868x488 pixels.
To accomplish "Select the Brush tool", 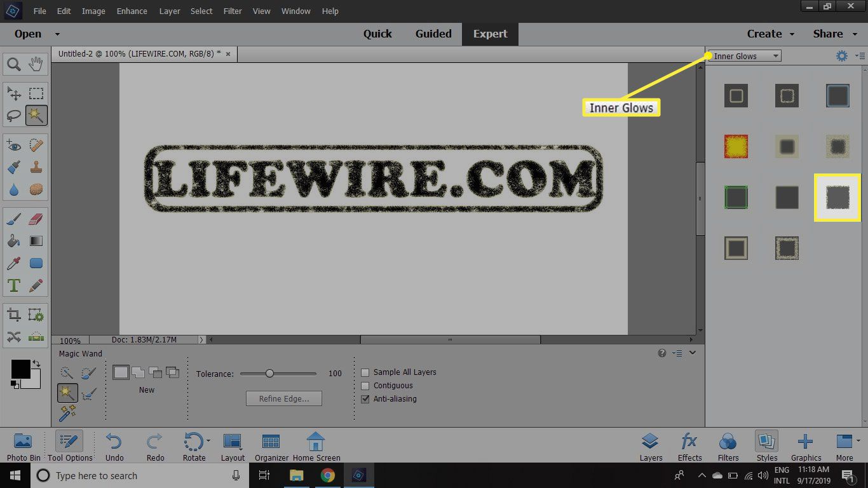I will pyautogui.click(x=14, y=220).
